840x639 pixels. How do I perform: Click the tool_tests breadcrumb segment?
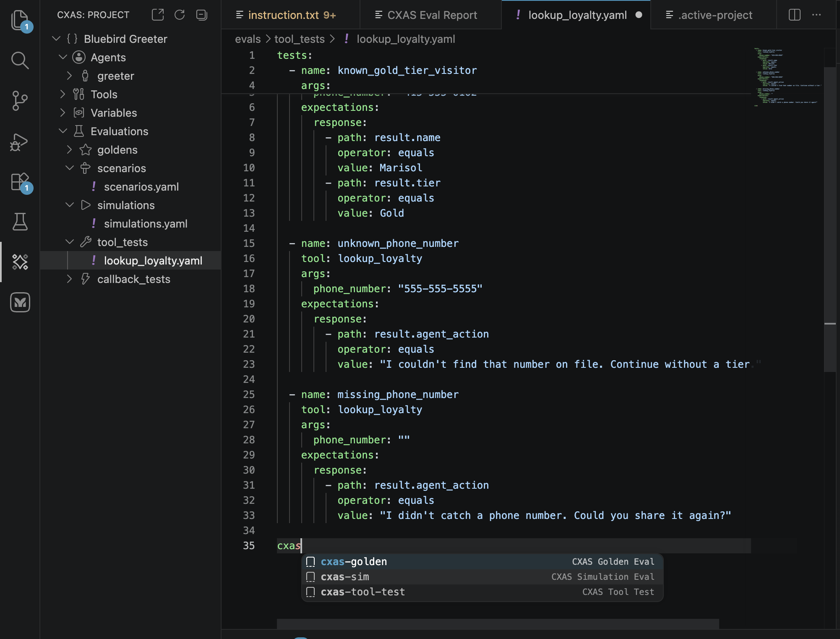coord(300,39)
